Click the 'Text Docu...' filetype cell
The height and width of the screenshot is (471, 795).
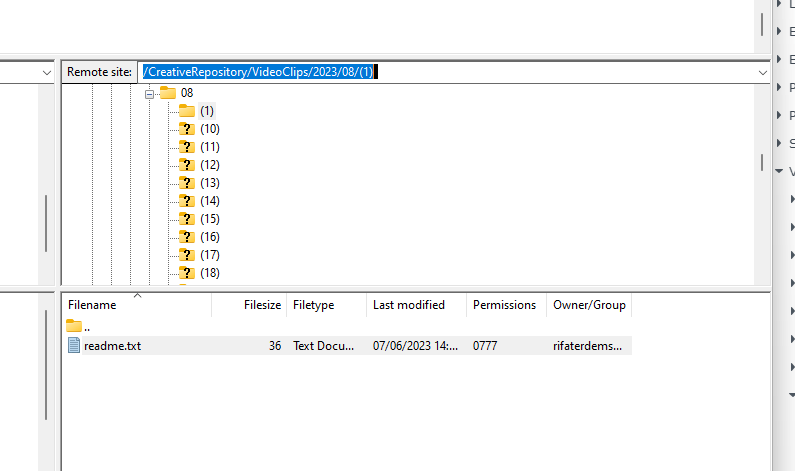coord(323,346)
